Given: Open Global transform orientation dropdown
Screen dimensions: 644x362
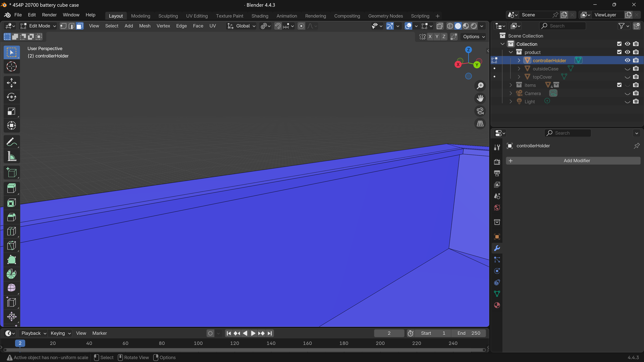Looking at the screenshot, I should click(241, 26).
